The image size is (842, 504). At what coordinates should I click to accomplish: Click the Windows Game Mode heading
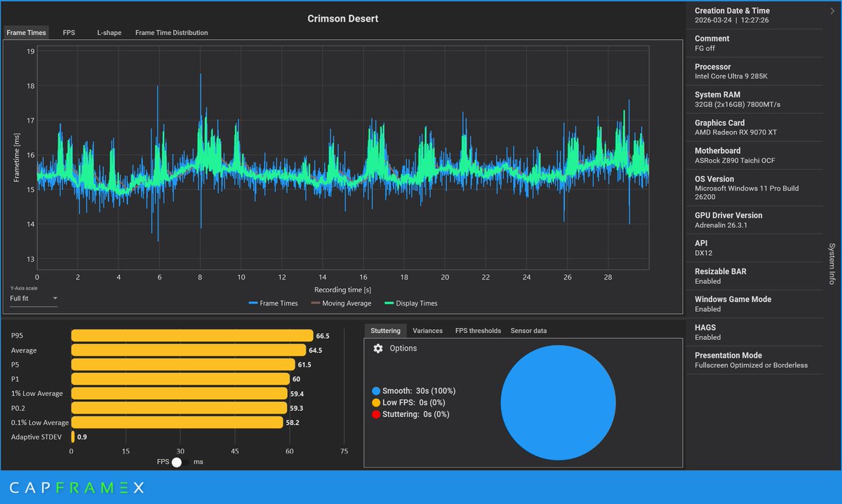[x=733, y=299]
